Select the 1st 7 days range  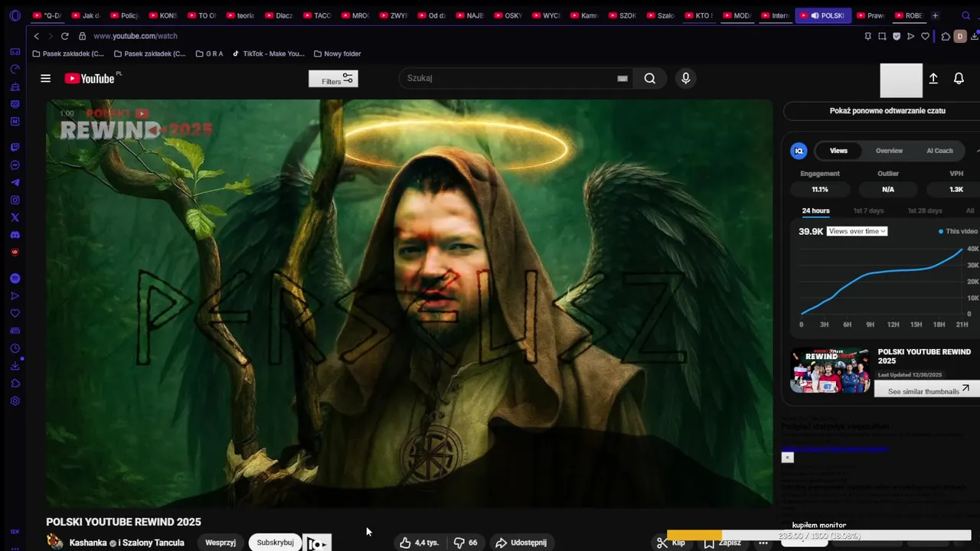point(868,210)
